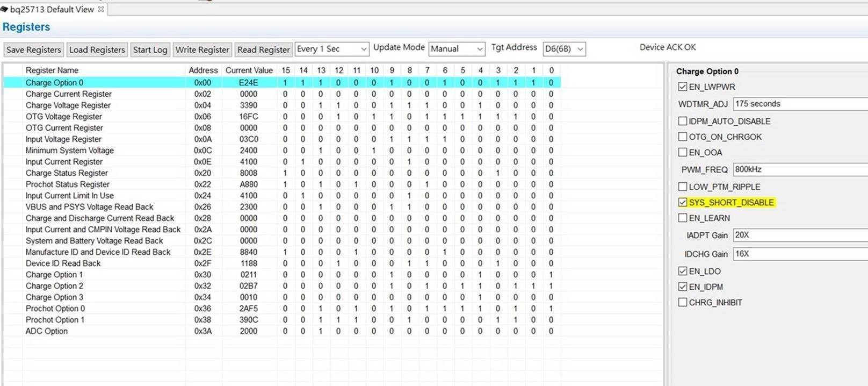This screenshot has height=386, width=868.
Task: Enable the OTG_ON_CHRGOK checkbox
Action: 683,137
